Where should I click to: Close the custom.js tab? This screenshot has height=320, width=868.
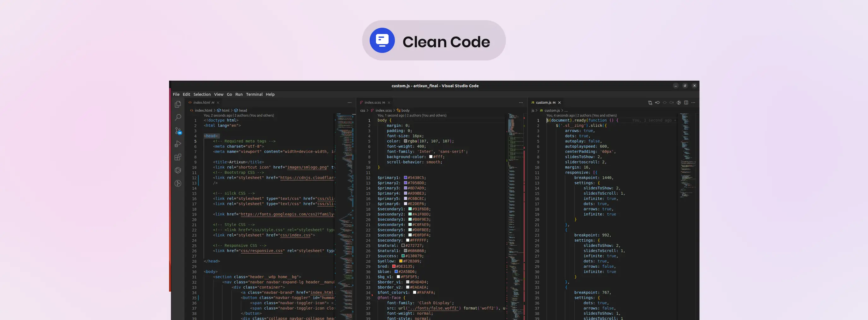[559, 103]
